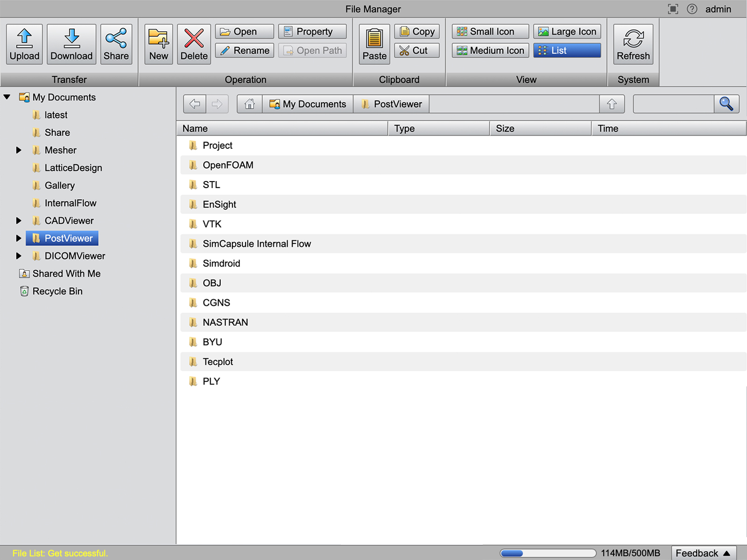747x560 pixels.
Task: Select the PLY folder
Action: 463,381
